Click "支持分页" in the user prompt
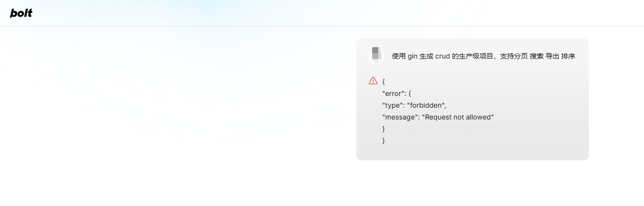Image resolution: width=644 pixels, height=206 pixels. coord(514,56)
